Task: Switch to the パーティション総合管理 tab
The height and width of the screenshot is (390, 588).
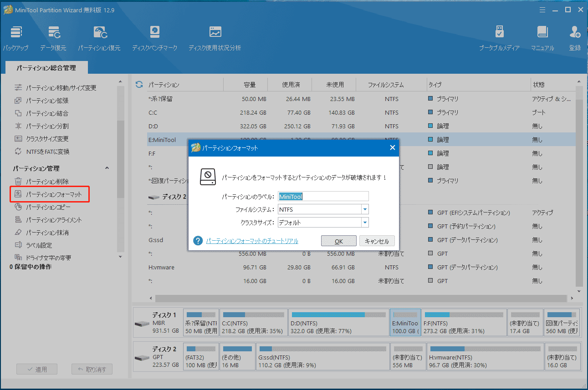Action: tap(46, 68)
